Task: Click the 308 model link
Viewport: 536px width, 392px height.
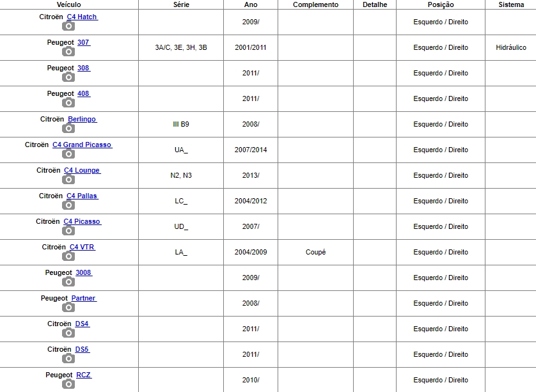Action: coord(84,68)
